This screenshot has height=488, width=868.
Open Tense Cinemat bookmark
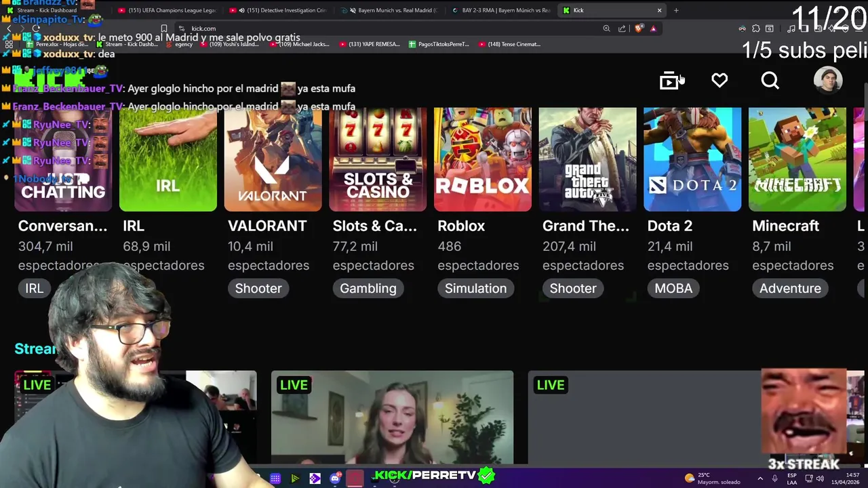[509, 44]
